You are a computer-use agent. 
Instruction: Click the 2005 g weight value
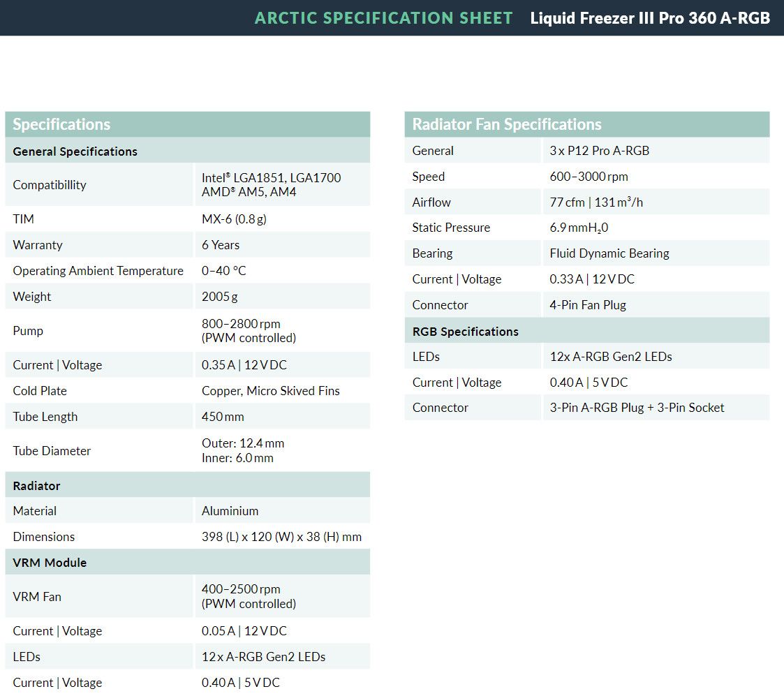[219, 297]
